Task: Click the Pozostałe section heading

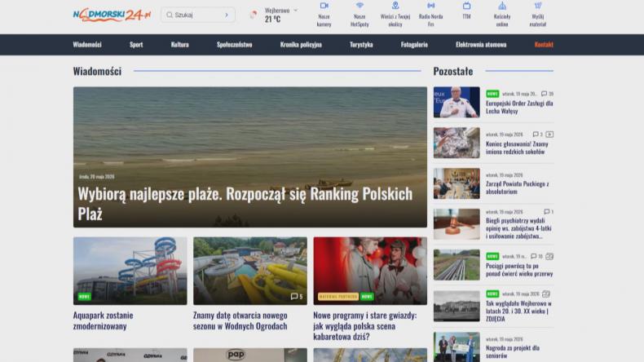Action: (x=453, y=71)
